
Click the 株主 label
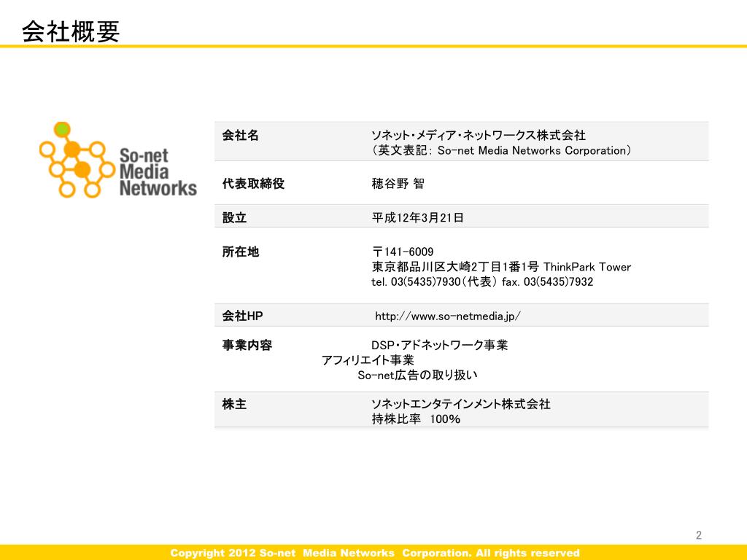pos(234,404)
